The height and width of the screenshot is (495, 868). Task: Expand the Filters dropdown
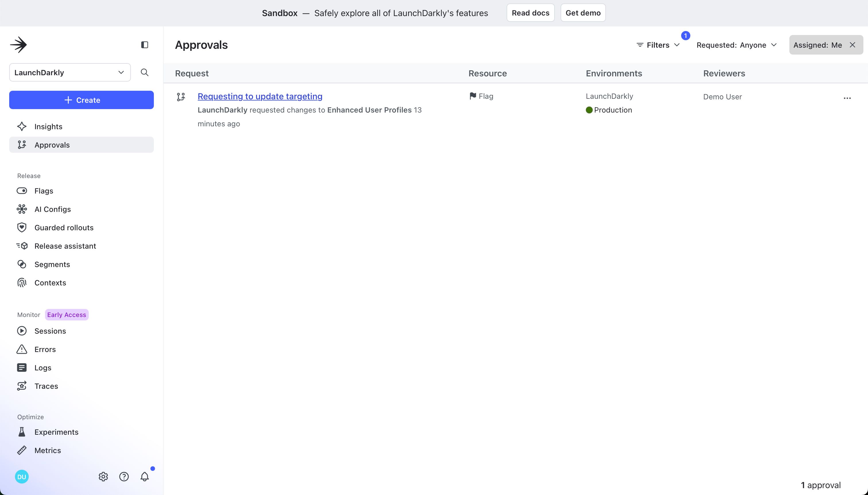click(x=658, y=45)
